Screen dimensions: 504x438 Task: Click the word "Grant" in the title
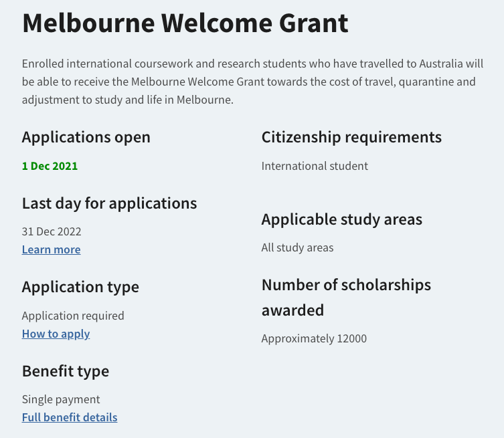(x=310, y=23)
